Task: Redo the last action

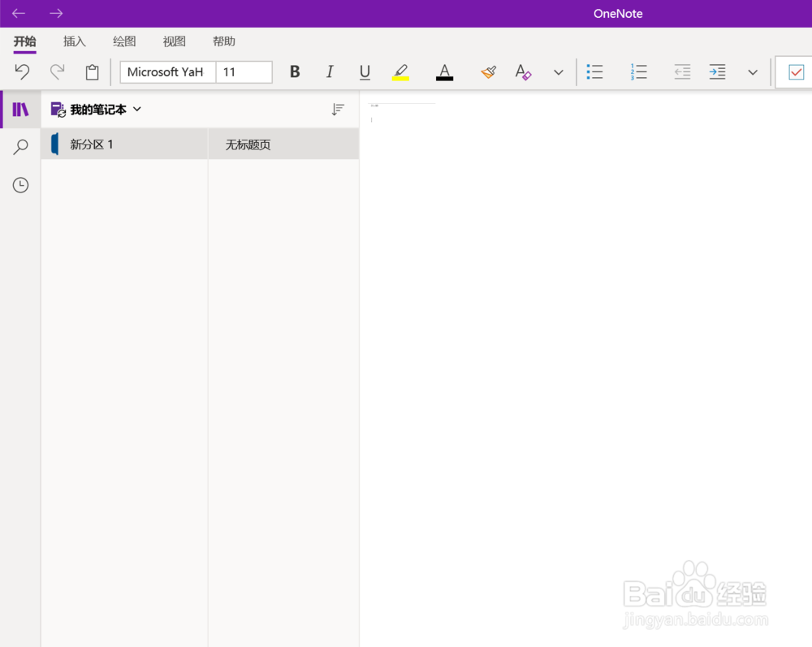Action: point(57,71)
